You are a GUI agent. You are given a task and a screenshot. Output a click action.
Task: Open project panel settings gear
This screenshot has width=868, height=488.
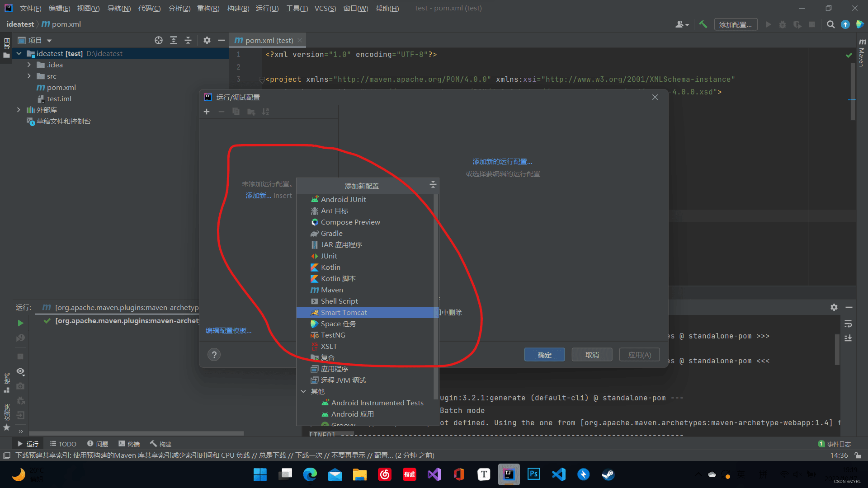[207, 40]
